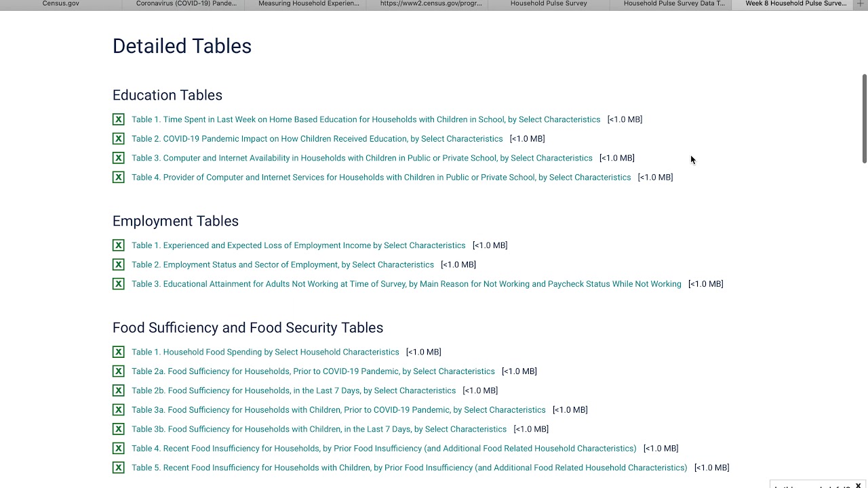This screenshot has height=488, width=868.
Task: Click the Excel icon beside Food Table 4
Action: [118, 448]
